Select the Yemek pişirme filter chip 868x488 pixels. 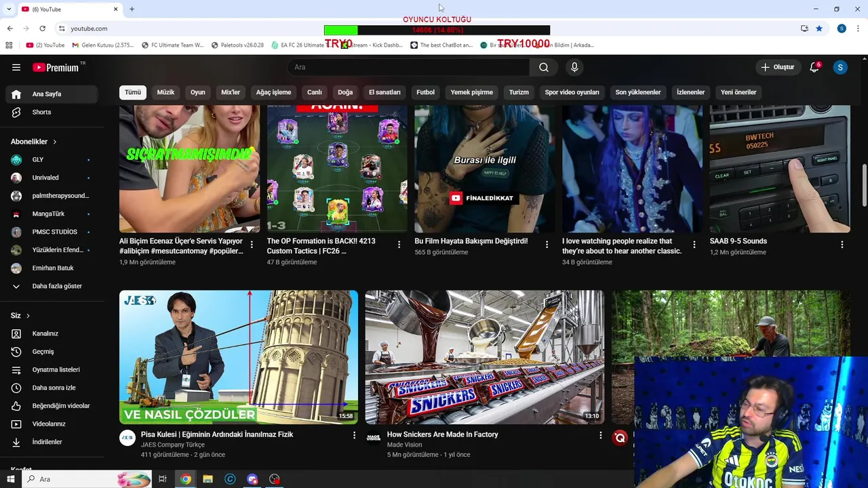coord(472,92)
